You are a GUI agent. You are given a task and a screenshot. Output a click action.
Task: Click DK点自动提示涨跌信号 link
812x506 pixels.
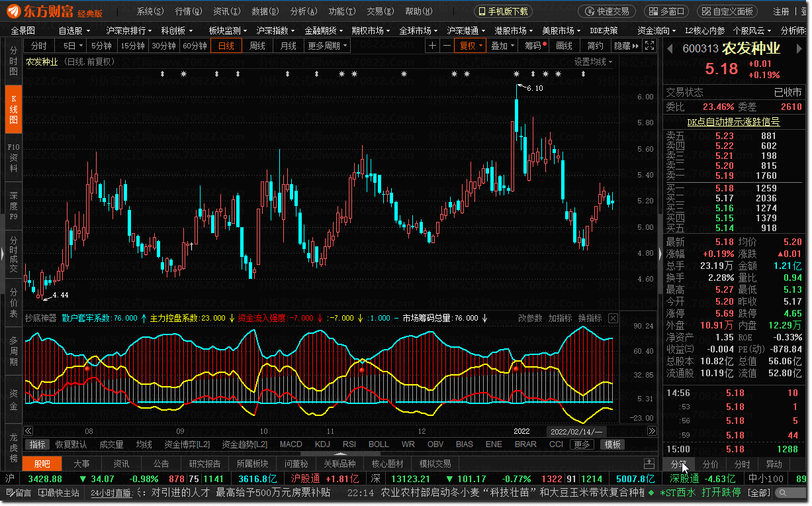(733, 122)
